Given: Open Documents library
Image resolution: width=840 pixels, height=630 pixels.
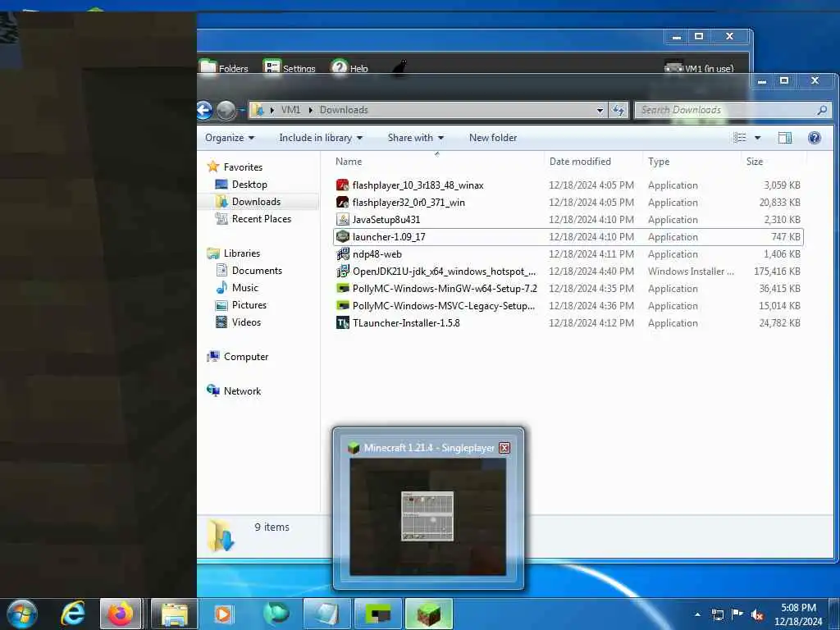Looking at the screenshot, I should point(257,271).
